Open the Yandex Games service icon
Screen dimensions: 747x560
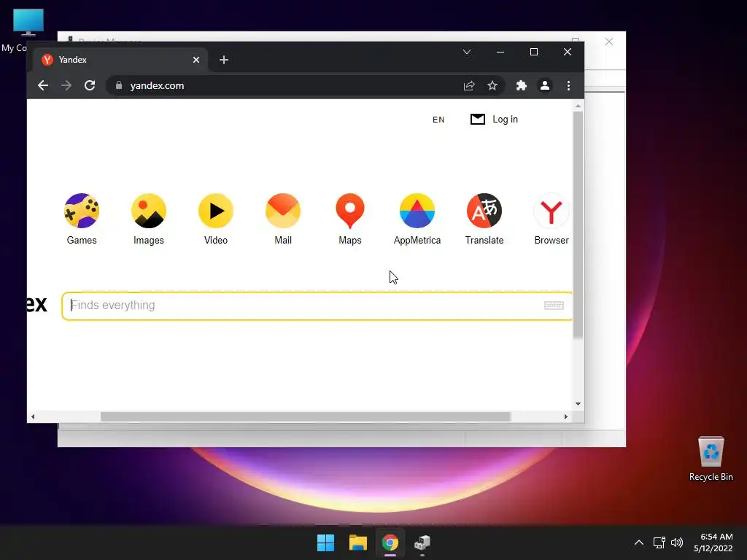(82, 211)
